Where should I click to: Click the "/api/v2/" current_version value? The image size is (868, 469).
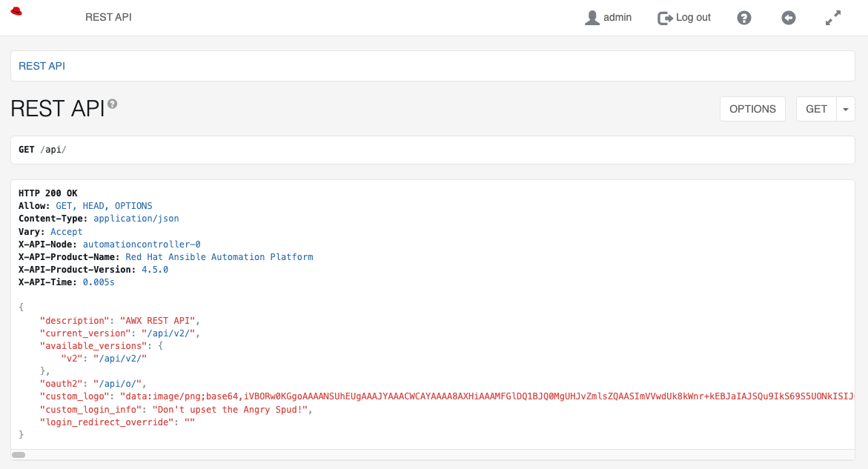pos(168,333)
